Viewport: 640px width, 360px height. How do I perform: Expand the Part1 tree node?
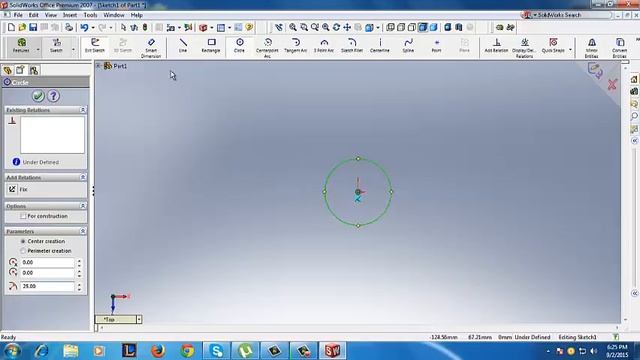[x=98, y=65]
